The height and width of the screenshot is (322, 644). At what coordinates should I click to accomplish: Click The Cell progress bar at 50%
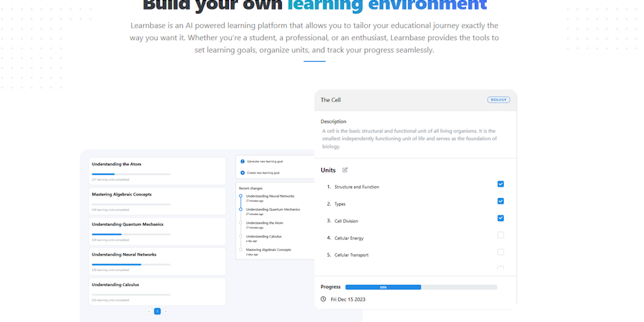(x=421, y=287)
